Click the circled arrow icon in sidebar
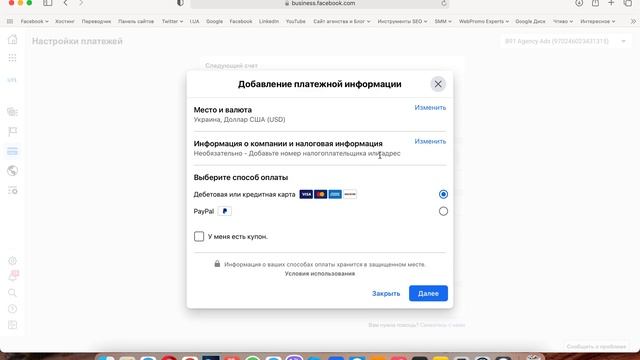 [13, 309]
